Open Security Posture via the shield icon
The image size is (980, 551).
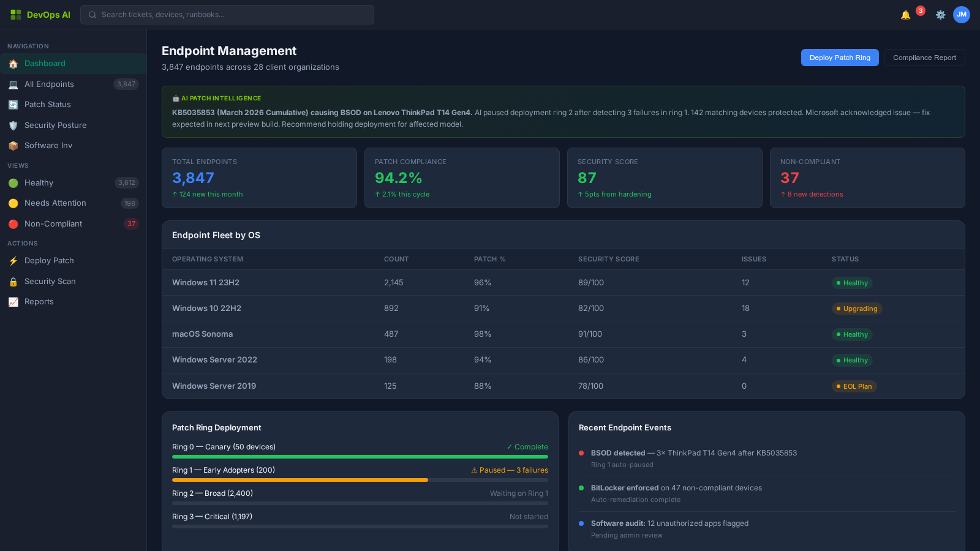(x=13, y=125)
